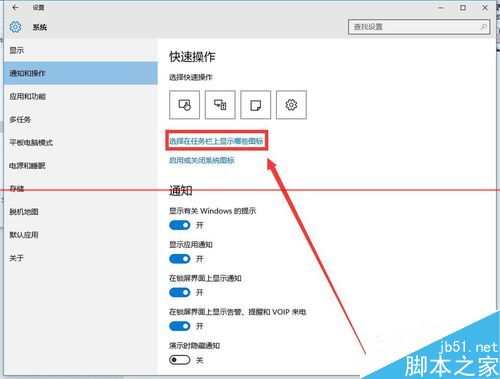This screenshot has height=379, width=500.
Task: Click the 通知 section heading
Action: point(180,191)
